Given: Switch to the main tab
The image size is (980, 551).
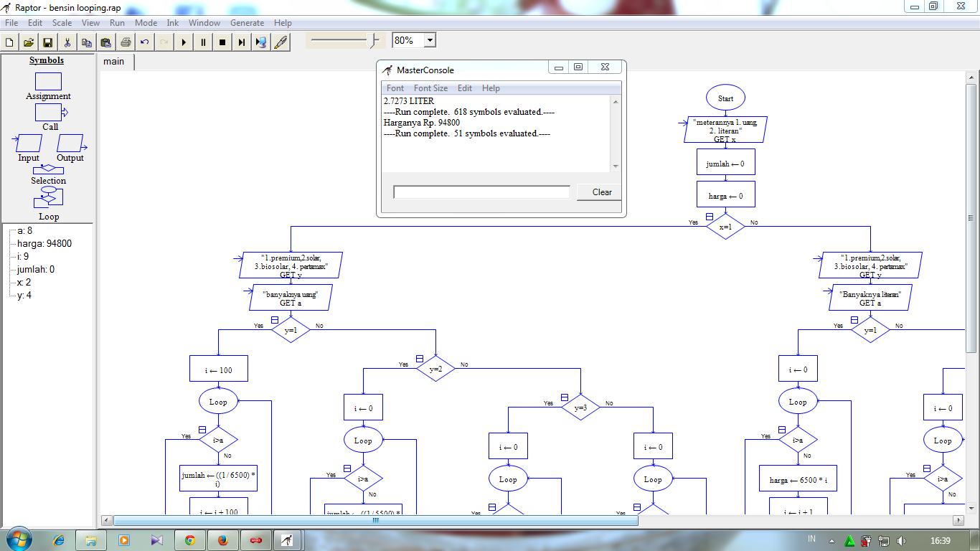Looking at the screenshot, I should (x=114, y=62).
